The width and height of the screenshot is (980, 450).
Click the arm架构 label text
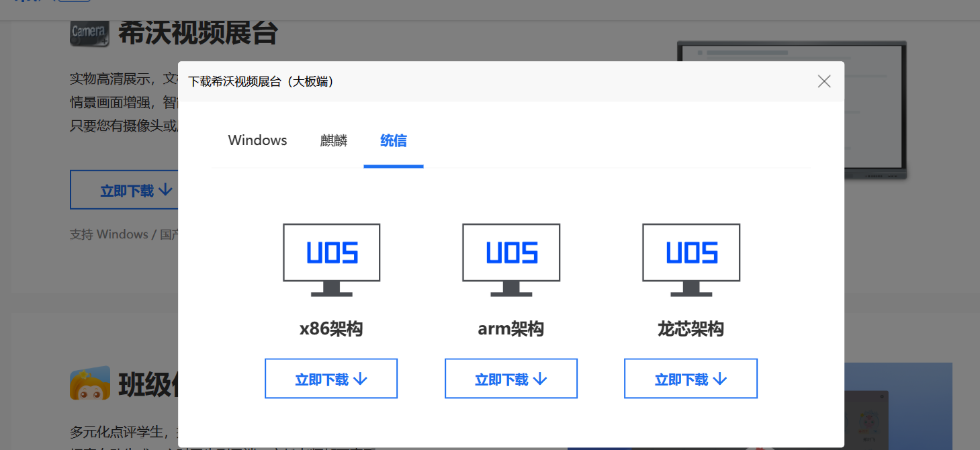(511, 329)
